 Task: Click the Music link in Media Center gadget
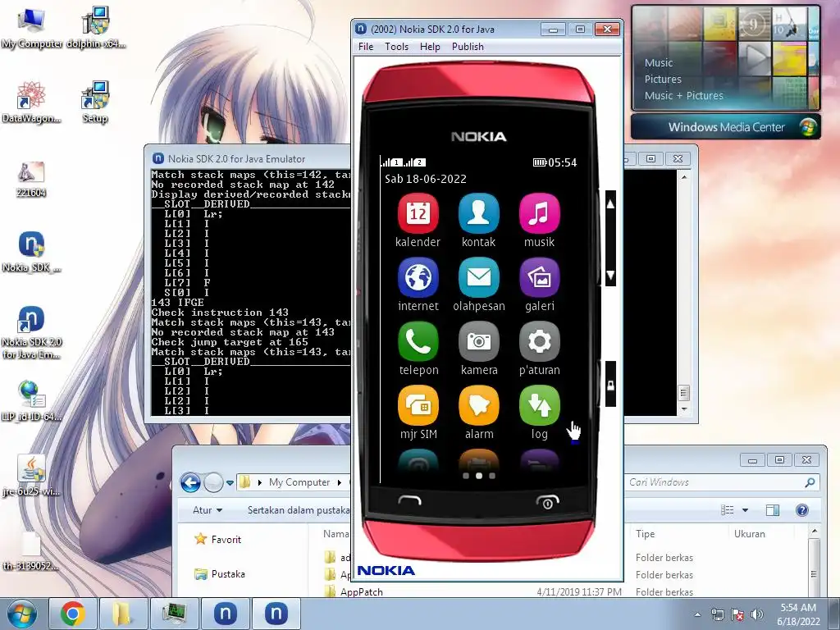pyautogui.click(x=659, y=62)
